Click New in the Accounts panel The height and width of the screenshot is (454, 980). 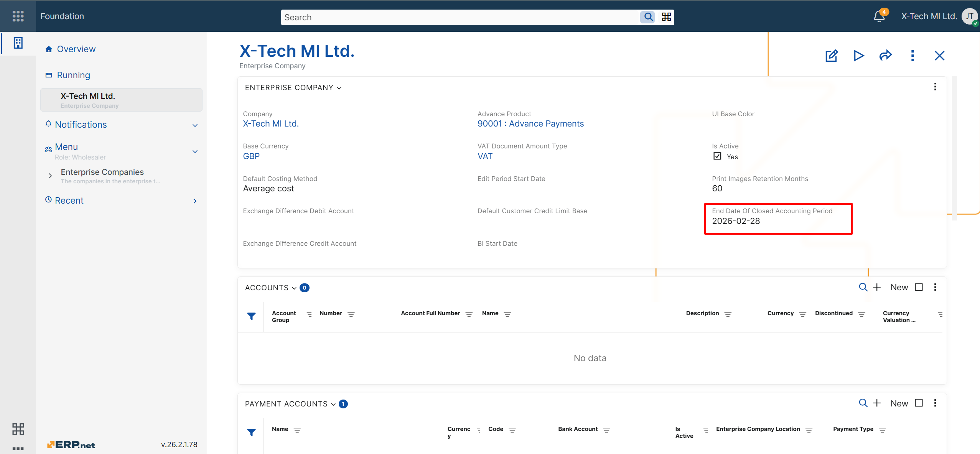[899, 287]
